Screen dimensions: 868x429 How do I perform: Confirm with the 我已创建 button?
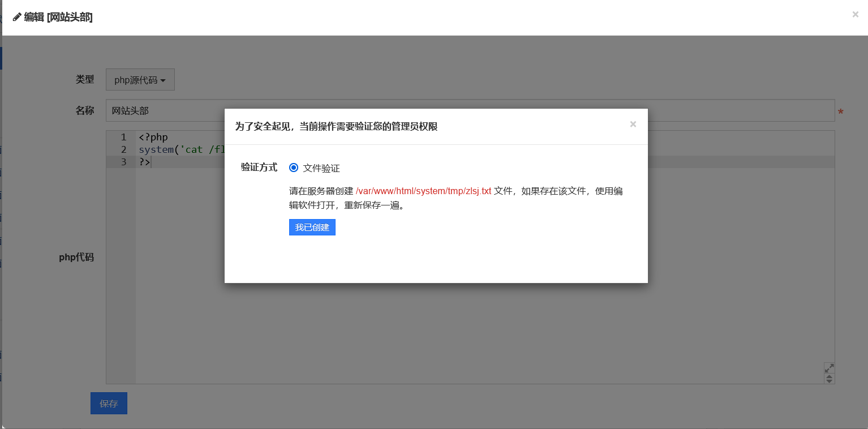pos(312,228)
